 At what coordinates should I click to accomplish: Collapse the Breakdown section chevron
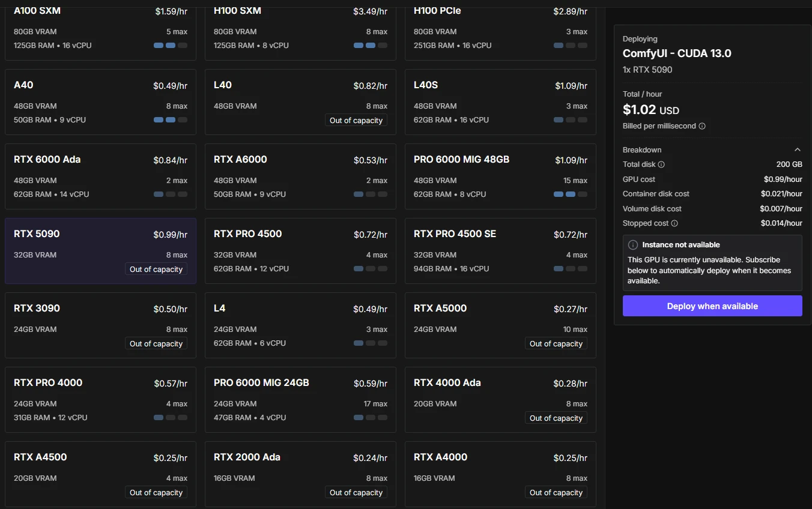[798, 150]
